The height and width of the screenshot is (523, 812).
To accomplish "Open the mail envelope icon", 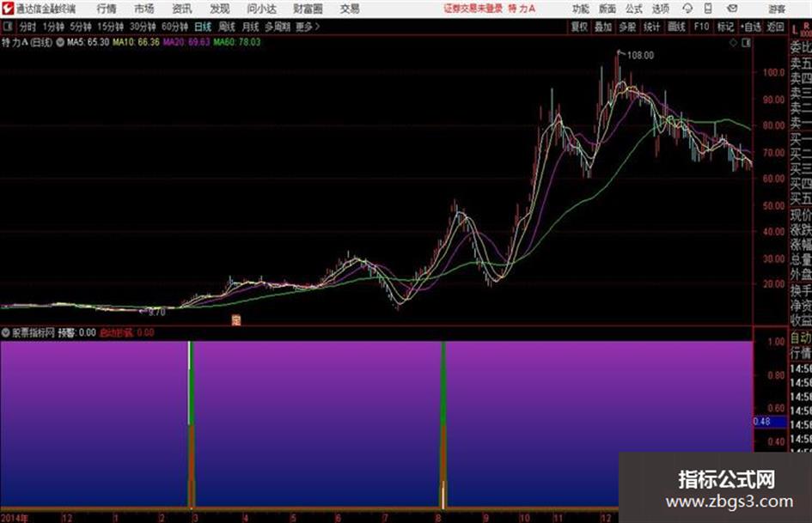I will (732, 9).
